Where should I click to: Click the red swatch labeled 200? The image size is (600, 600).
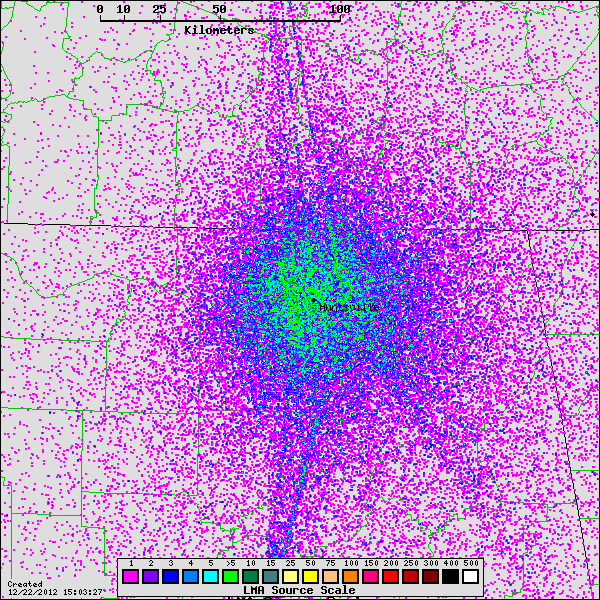[x=390, y=577]
